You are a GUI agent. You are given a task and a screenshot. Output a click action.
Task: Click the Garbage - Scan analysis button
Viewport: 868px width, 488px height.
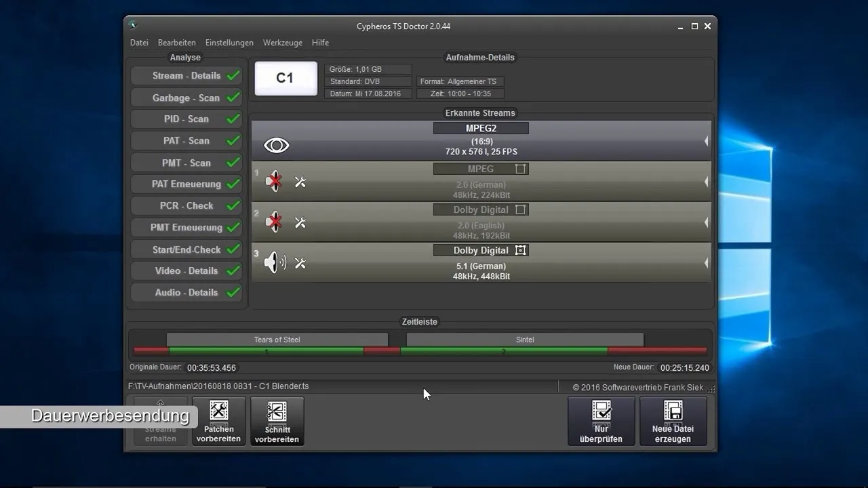pos(186,98)
